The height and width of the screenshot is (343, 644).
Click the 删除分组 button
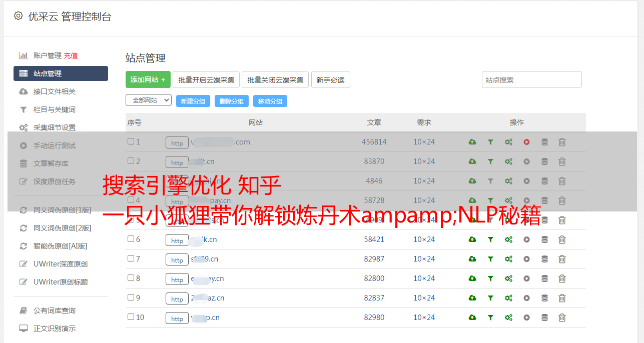click(x=232, y=101)
